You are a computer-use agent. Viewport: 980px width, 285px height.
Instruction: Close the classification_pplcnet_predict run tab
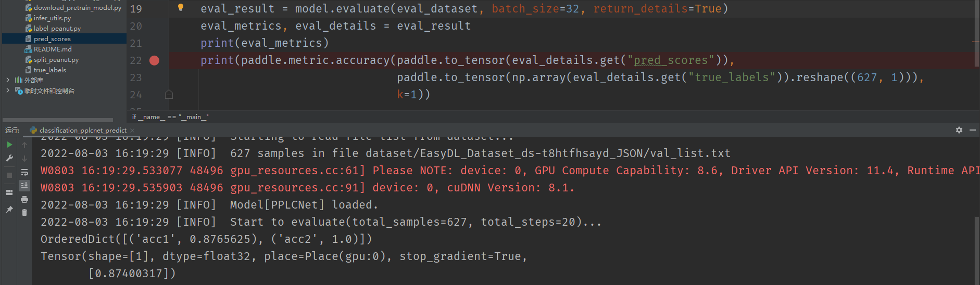click(132, 131)
